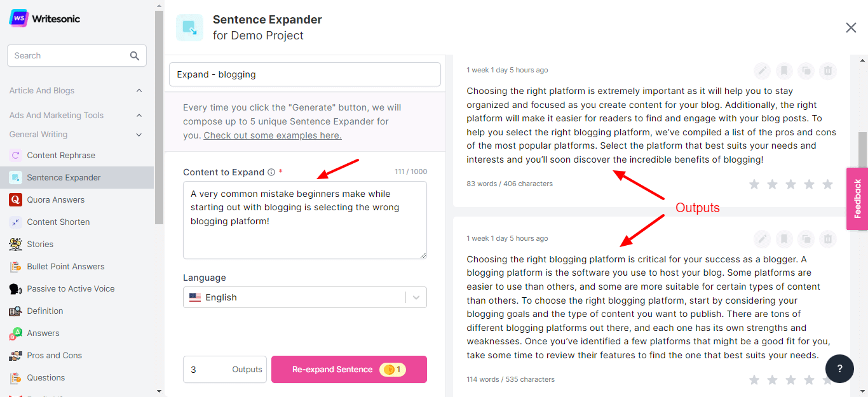Select Quora Answers in the sidebar
The height and width of the screenshot is (397, 868).
[55, 200]
